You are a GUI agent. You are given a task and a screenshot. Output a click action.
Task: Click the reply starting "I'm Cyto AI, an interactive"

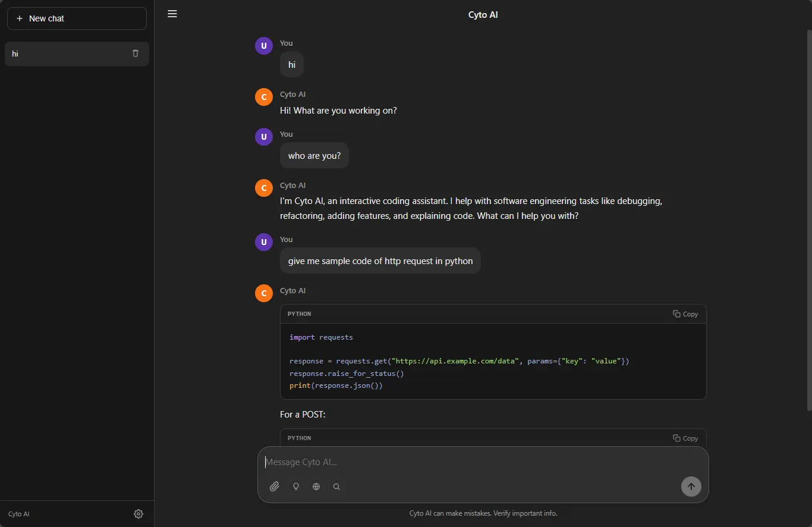click(x=471, y=209)
